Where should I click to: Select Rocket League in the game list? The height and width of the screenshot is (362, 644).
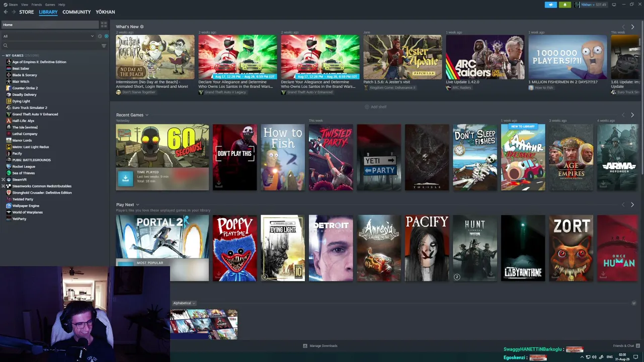24,166
